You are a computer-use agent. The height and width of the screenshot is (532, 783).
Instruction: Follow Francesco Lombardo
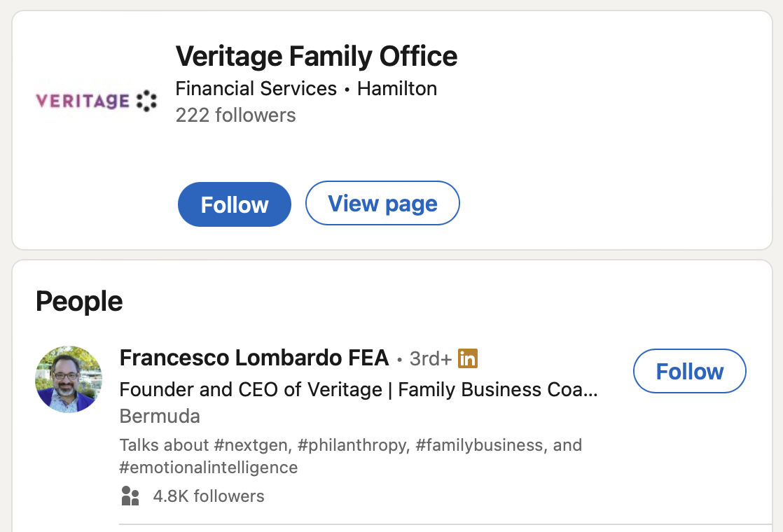(689, 371)
